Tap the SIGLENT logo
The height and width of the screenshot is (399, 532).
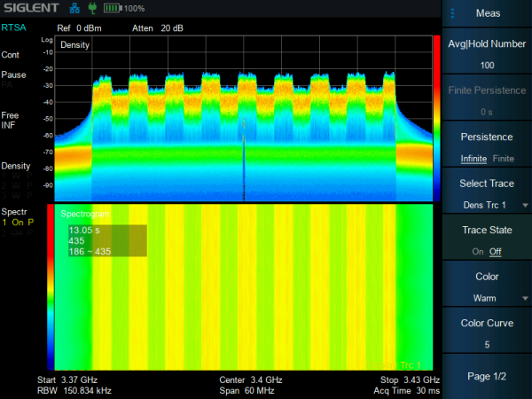[x=30, y=8]
